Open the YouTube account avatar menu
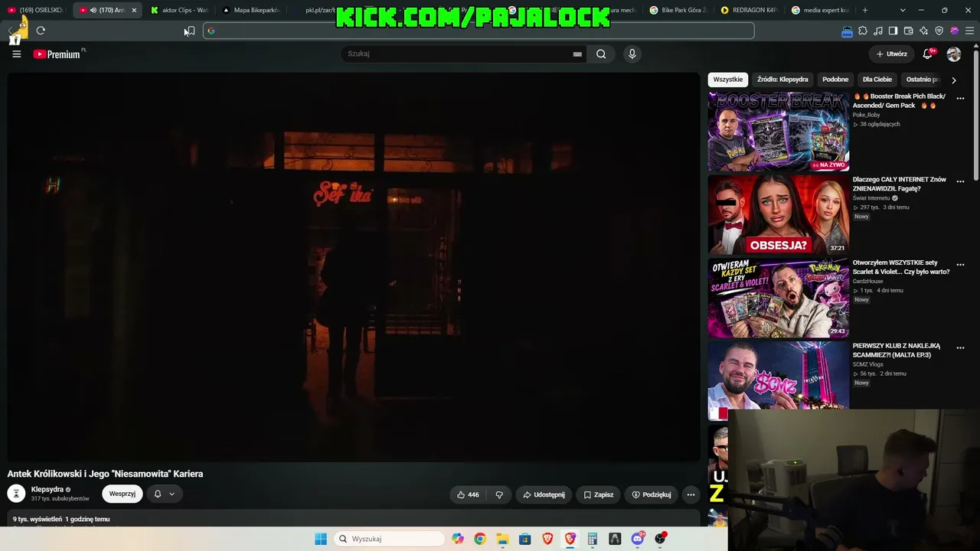Image resolution: width=980 pixels, height=551 pixels. [x=954, y=54]
